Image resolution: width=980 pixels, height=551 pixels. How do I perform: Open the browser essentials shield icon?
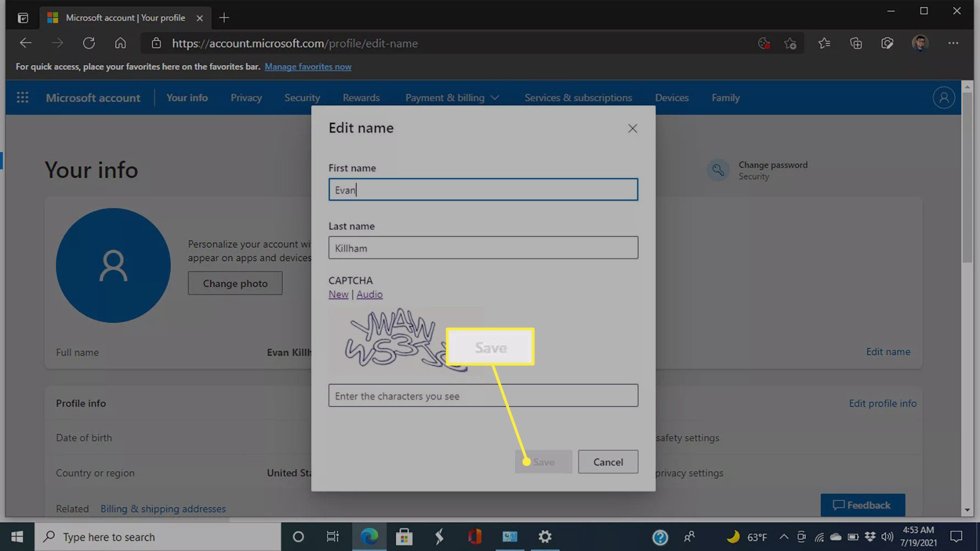[887, 43]
